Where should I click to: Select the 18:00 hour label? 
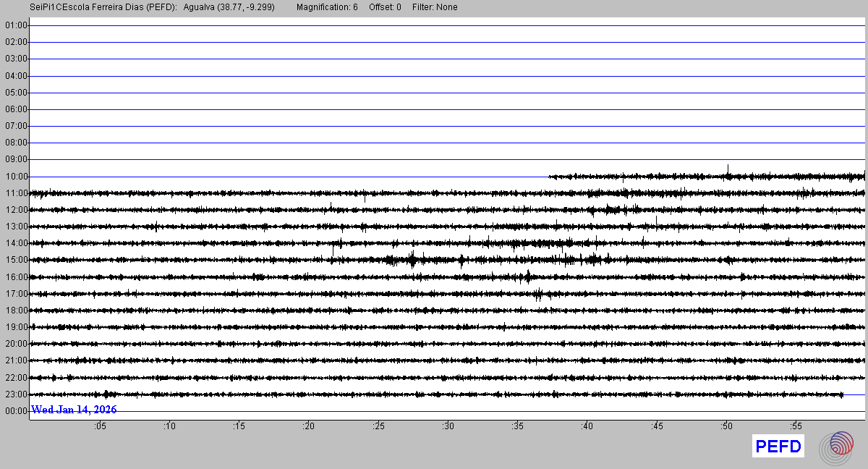pyautogui.click(x=15, y=310)
